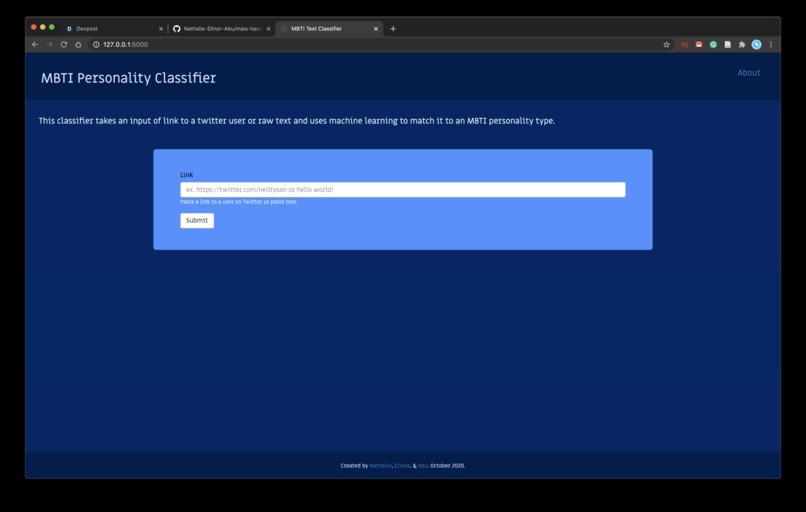
Task: Open the red mail extension icon
Action: tap(699, 45)
